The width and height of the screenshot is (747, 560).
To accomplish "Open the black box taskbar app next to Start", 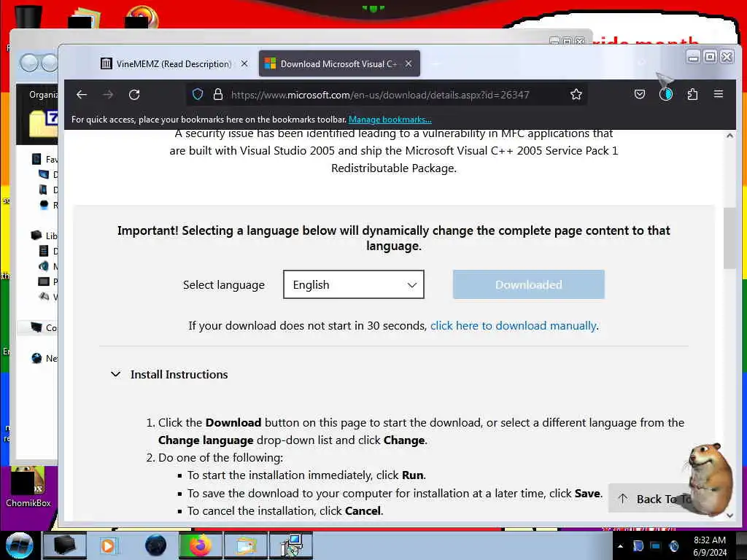I will (x=64, y=545).
